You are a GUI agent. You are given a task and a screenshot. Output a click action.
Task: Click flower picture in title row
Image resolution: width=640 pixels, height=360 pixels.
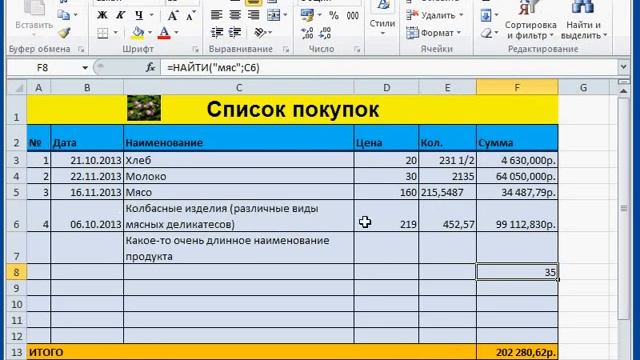[144, 108]
